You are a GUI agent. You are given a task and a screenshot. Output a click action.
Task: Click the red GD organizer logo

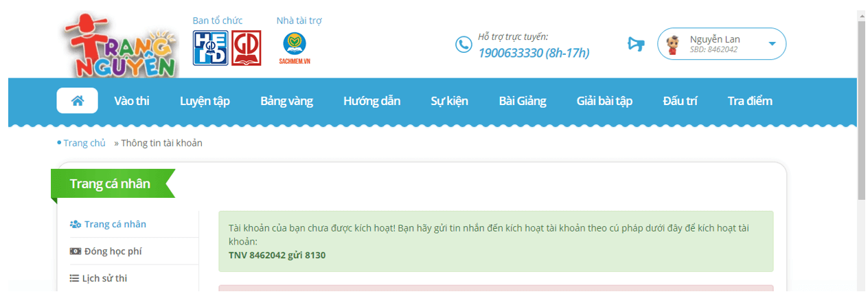click(246, 48)
